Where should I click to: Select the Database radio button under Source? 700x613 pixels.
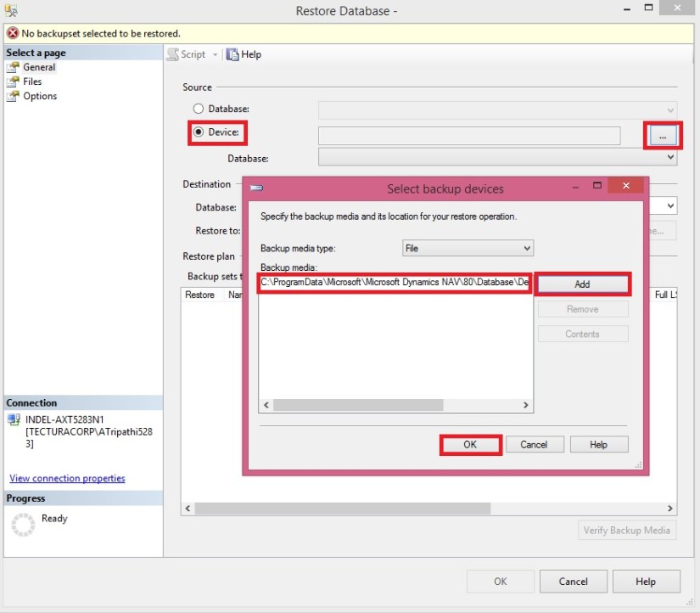click(198, 108)
